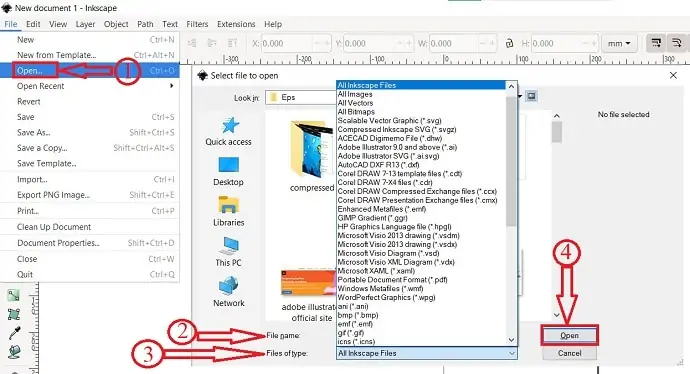Expand the Files of type combo box
The height and width of the screenshot is (374, 690).
[426, 353]
